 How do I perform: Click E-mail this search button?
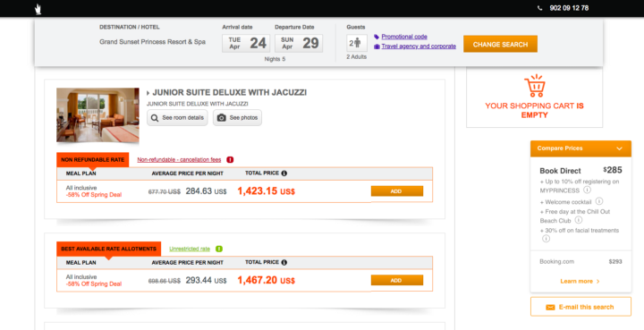(x=580, y=307)
